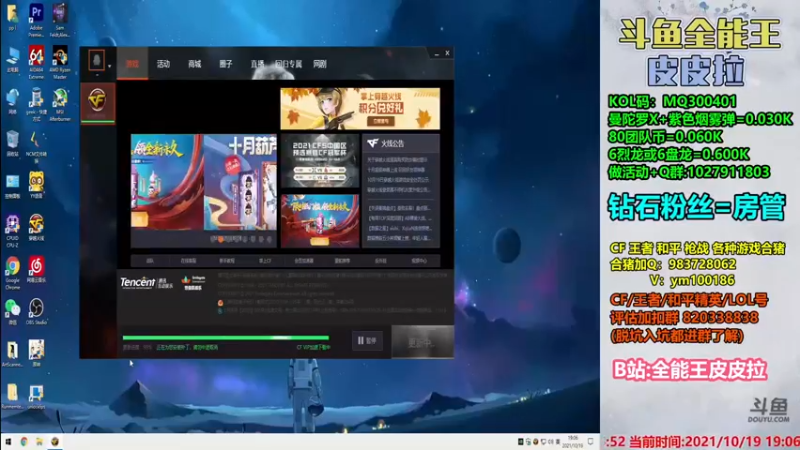
Task: Select the highlighted red game tab
Action: pos(132,64)
